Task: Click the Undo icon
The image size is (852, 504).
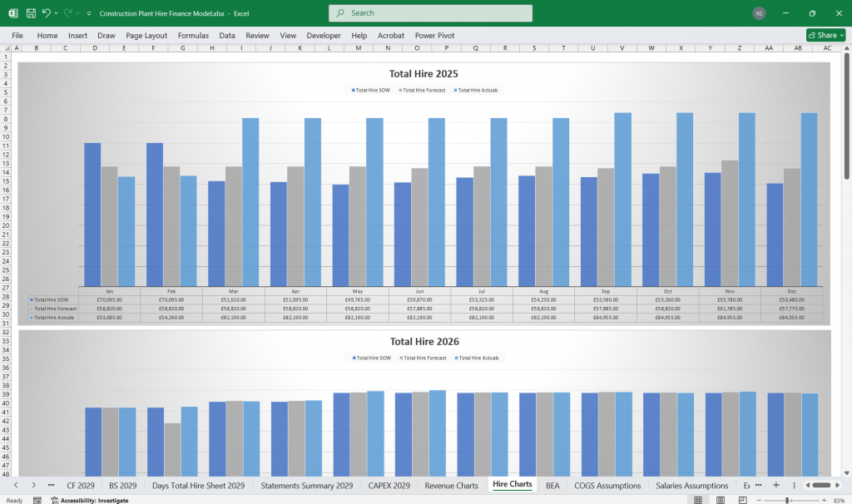Action: click(x=46, y=13)
